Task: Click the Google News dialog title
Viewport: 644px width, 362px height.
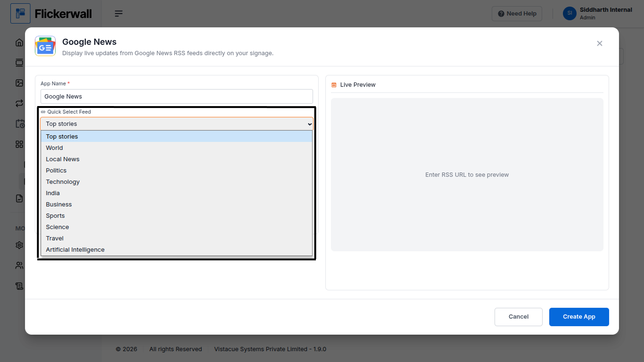Action: pyautogui.click(x=90, y=42)
